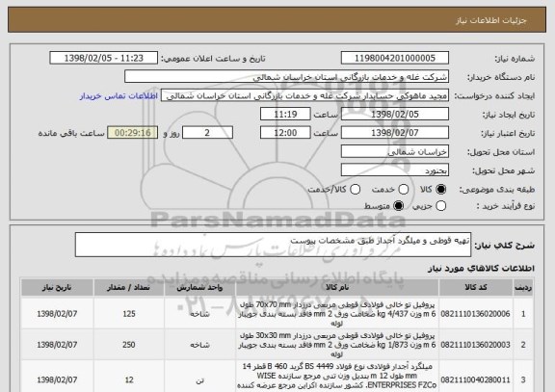Choose the متوسط purchase type radio
This screenshot has width=555, height=392.
coord(399,205)
